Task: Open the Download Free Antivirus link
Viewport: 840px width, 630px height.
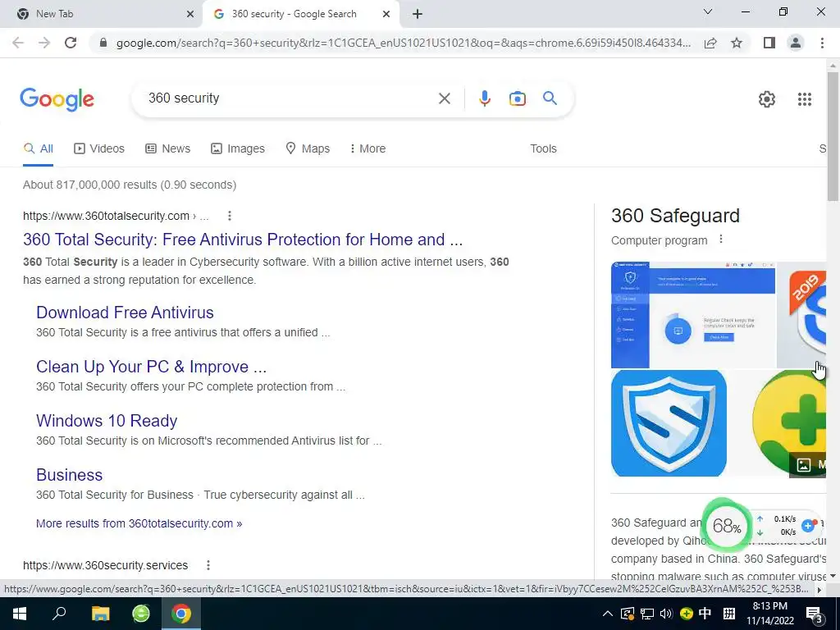Action: 125,313
